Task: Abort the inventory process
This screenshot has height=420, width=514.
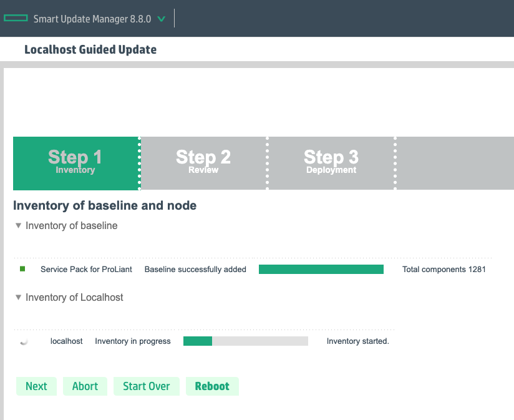Action: [x=85, y=386]
